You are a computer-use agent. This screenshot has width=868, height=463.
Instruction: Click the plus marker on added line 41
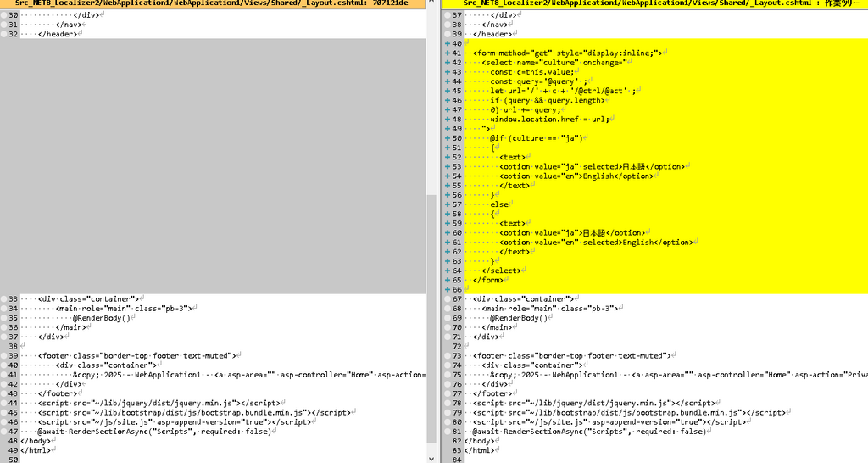pyautogui.click(x=447, y=53)
